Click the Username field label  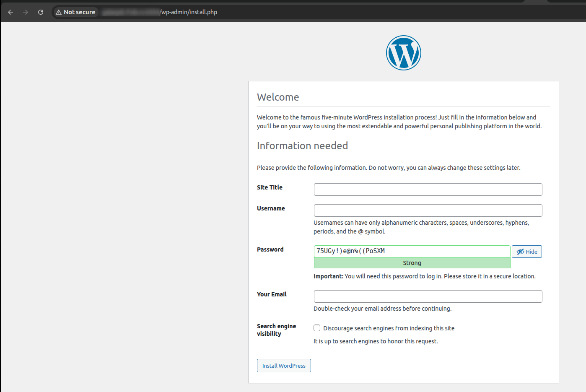pyautogui.click(x=271, y=208)
